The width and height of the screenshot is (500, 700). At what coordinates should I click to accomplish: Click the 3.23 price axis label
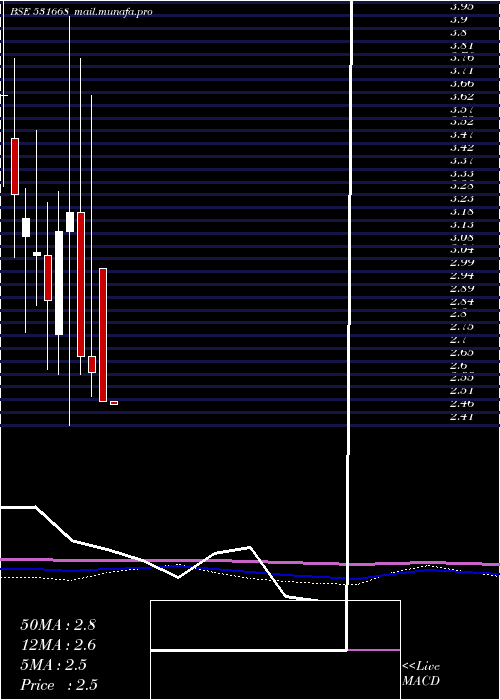click(461, 199)
